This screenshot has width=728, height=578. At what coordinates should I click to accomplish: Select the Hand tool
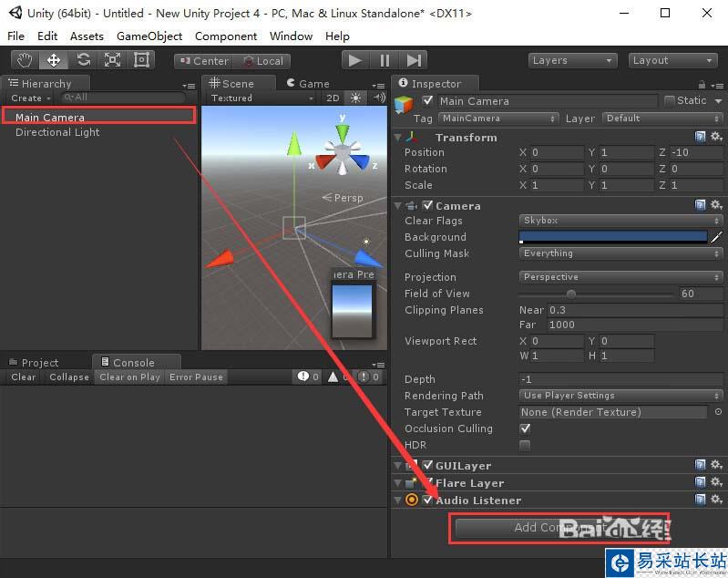pyautogui.click(x=26, y=60)
